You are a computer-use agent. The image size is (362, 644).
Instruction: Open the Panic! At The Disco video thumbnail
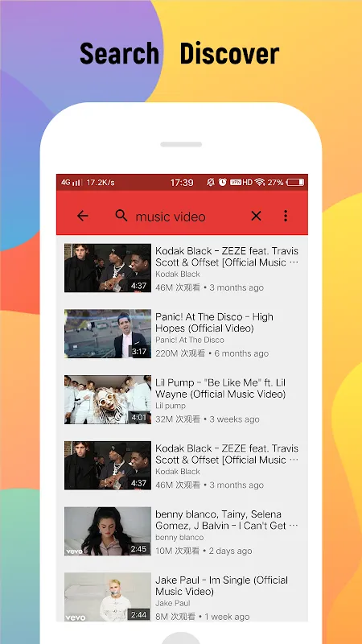[x=108, y=333]
